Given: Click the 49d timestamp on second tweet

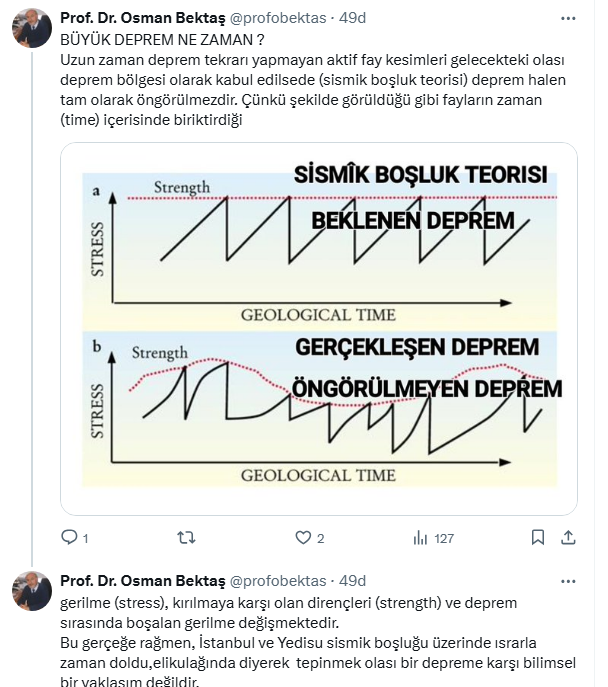Looking at the screenshot, I should click(353, 581).
